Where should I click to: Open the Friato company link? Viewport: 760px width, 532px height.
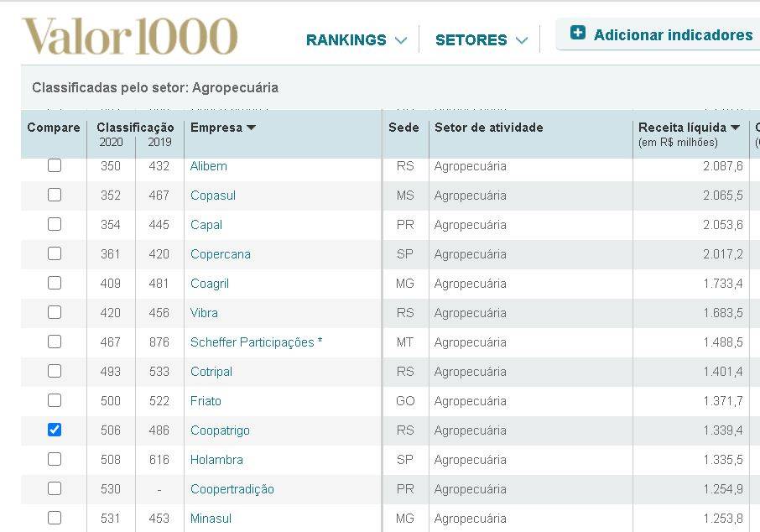[206, 401]
